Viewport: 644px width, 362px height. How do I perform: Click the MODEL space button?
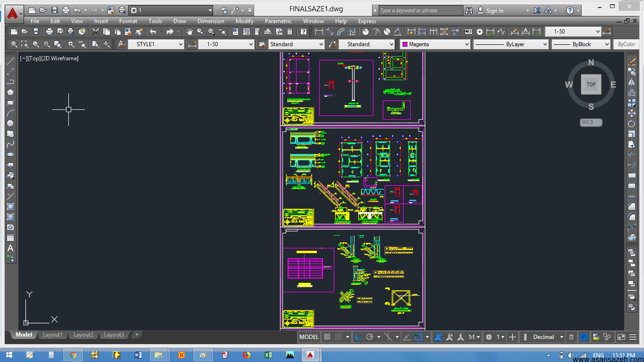coord(309,337)
